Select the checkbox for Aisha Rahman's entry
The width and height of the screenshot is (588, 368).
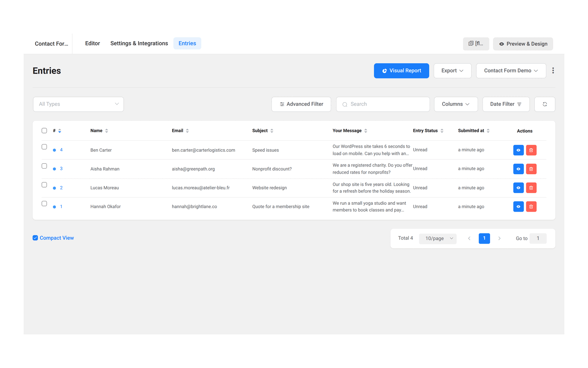[44, 166]
